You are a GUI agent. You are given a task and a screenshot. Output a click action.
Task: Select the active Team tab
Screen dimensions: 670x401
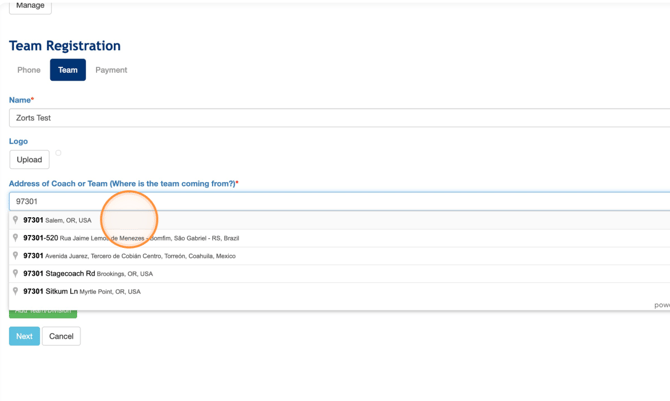68,70
